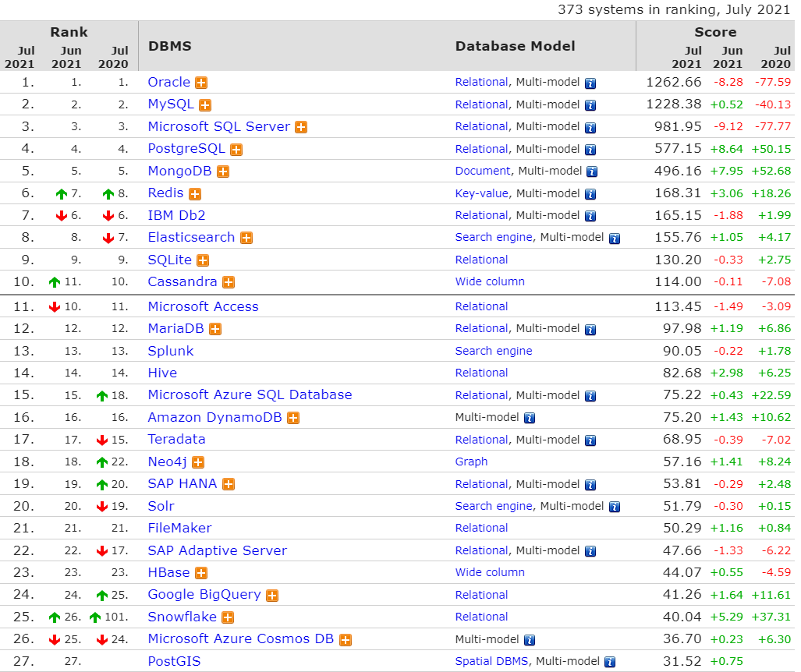Click the info icon in the PostGIS row
This screenshot has width=801, height=672.
coord(610,663)
